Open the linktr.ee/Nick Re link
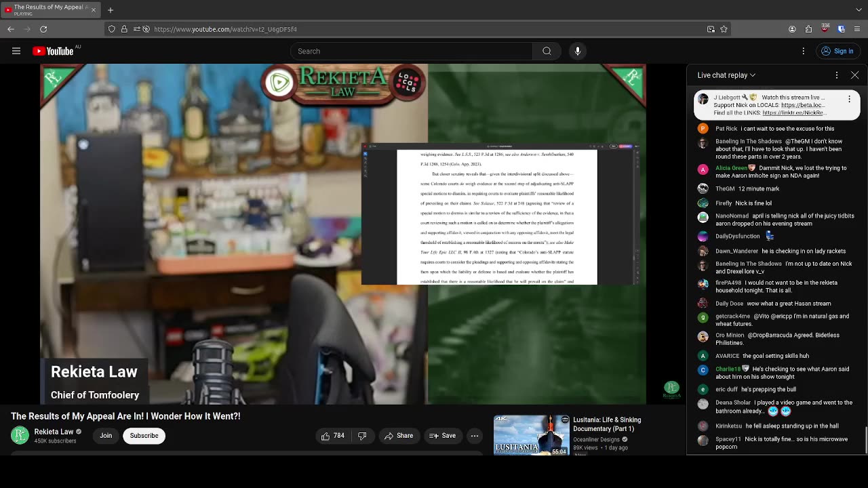 (793, 113)
